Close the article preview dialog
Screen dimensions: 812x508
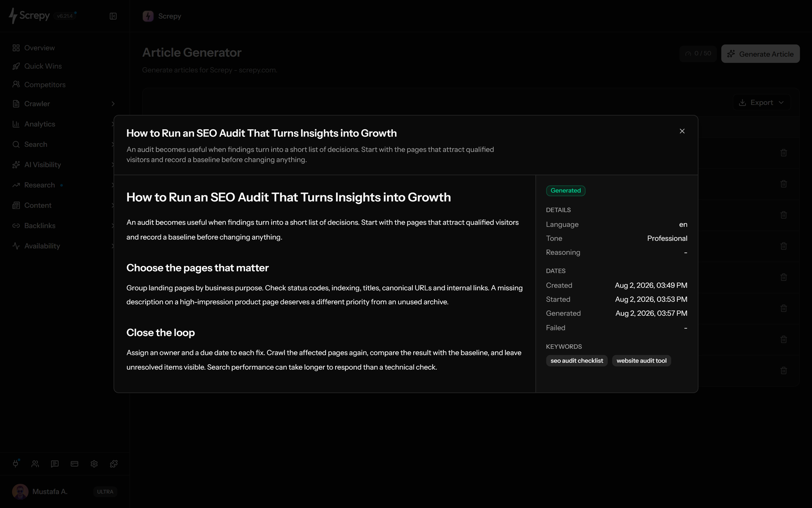pyautogui.click(x=682, y=131)
